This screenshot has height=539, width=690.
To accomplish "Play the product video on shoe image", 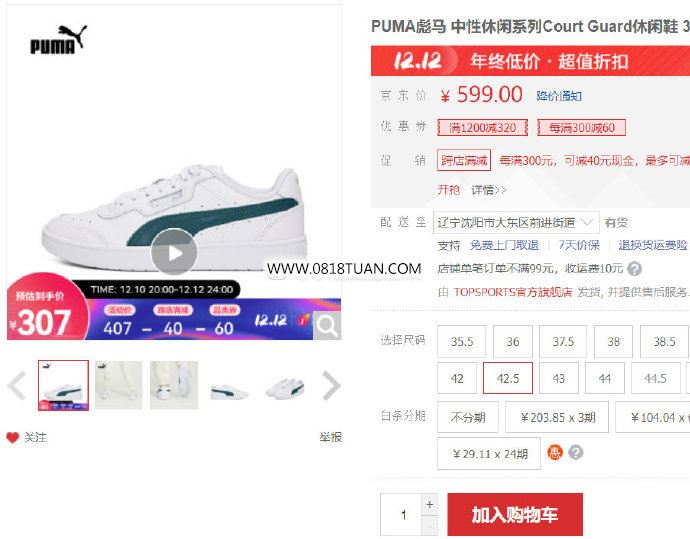I will tap(174, 253).
